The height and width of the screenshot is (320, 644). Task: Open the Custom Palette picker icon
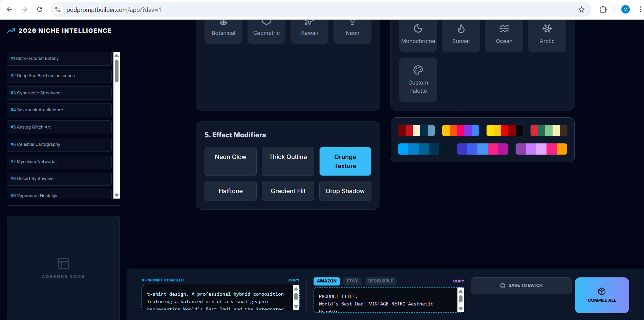pos(418,70)
